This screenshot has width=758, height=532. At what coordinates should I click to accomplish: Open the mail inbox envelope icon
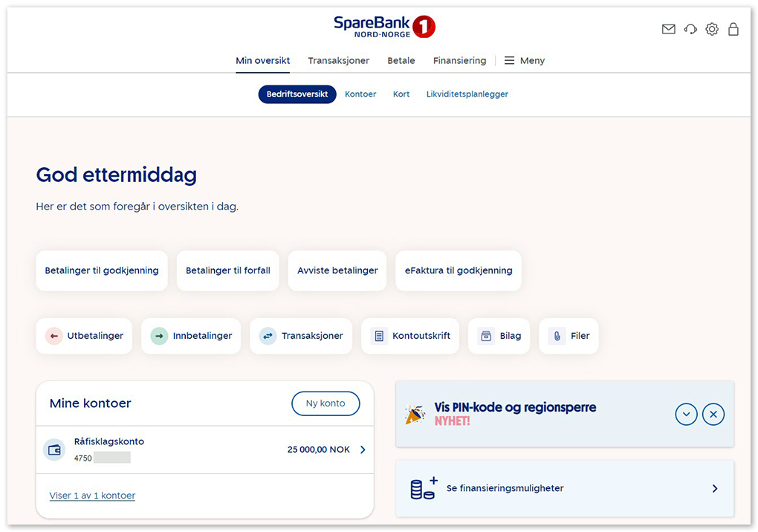(668, 29)
